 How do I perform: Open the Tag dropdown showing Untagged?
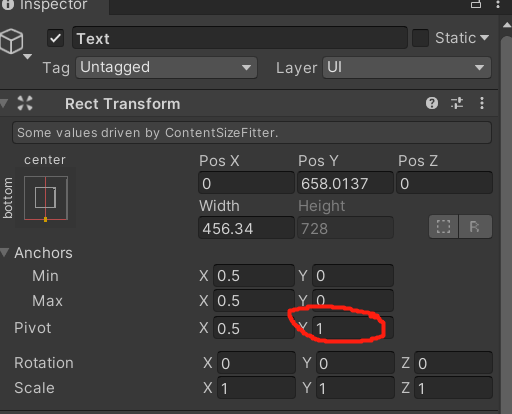tap(166, 68)
